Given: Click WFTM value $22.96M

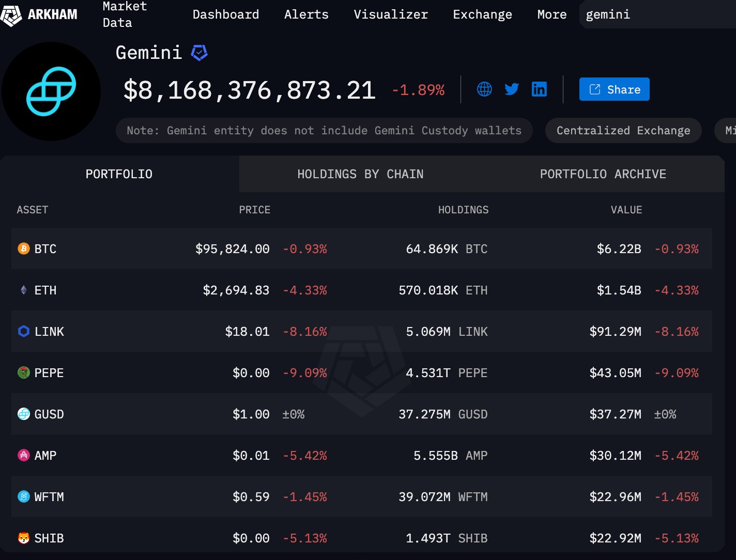Looking at the screenshot, I should (616, 497).
